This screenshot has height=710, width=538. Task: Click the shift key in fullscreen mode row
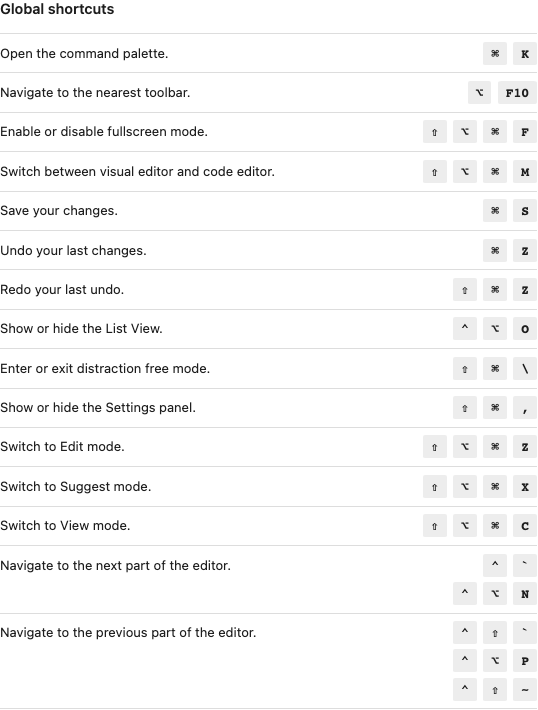[x=435, y=132]
